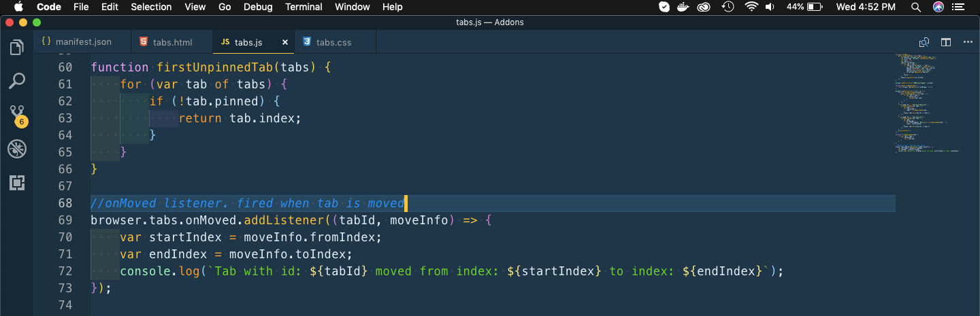Switch to the manifest.json tab

tap(84, 42)
